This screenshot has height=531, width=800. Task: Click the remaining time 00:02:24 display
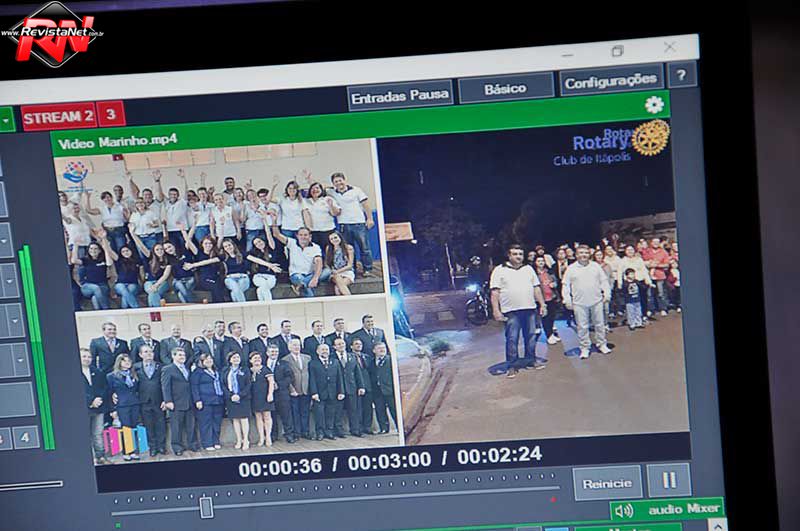[x=499, y=455]
